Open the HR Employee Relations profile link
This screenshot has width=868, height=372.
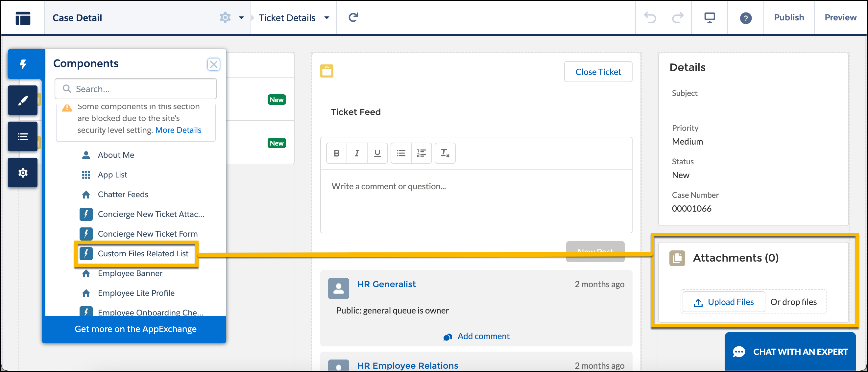(x=408, y=366)
